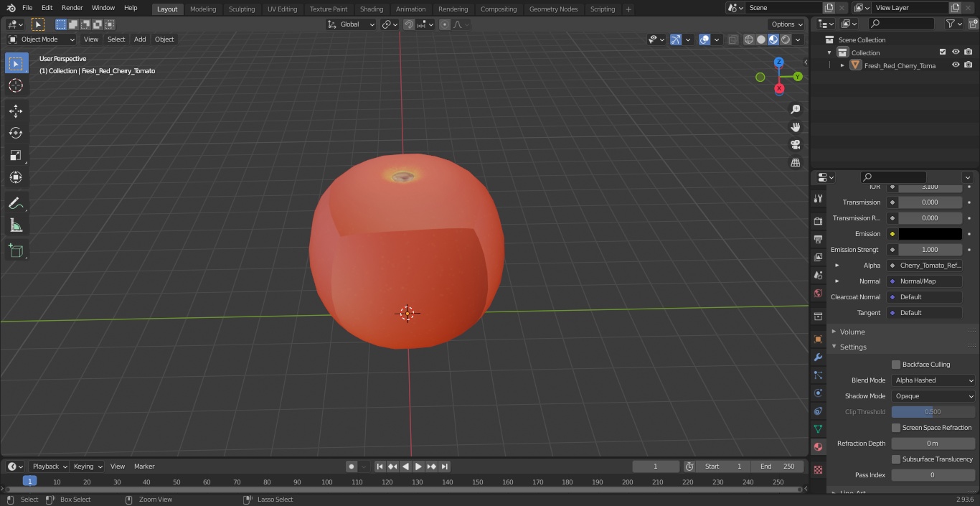Activate the Select Box tool

pos(16,63)
